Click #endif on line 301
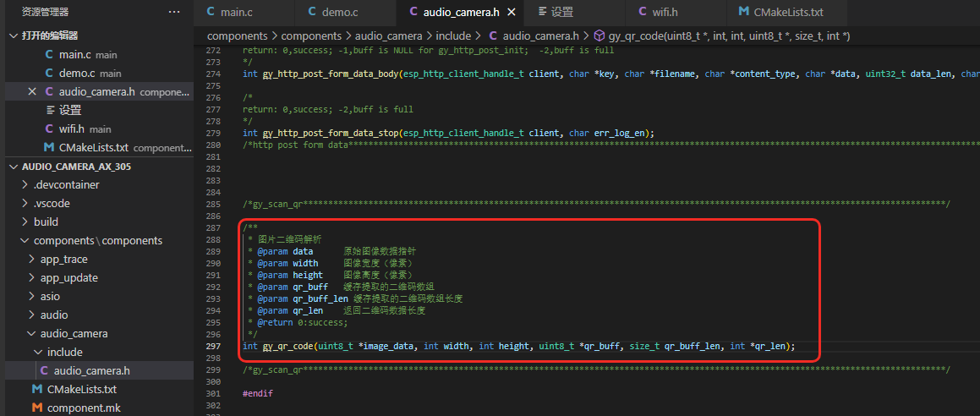 [x=258, y=393]
